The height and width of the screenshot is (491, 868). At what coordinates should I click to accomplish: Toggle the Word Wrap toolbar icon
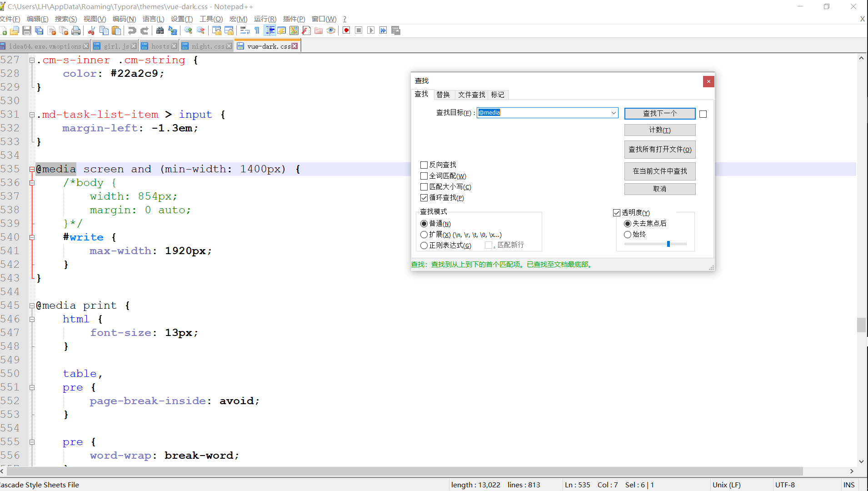tap(245, 30)
